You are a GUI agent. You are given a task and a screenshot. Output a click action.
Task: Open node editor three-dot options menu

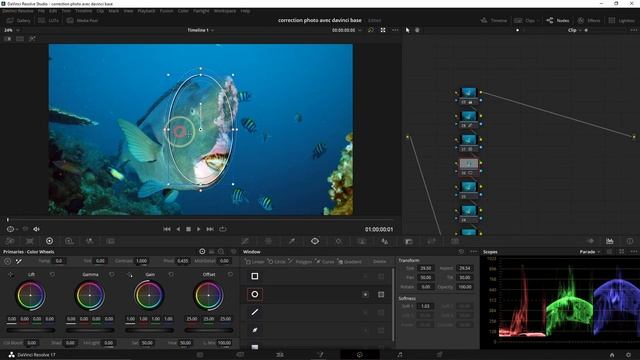[x=633, y=30]
